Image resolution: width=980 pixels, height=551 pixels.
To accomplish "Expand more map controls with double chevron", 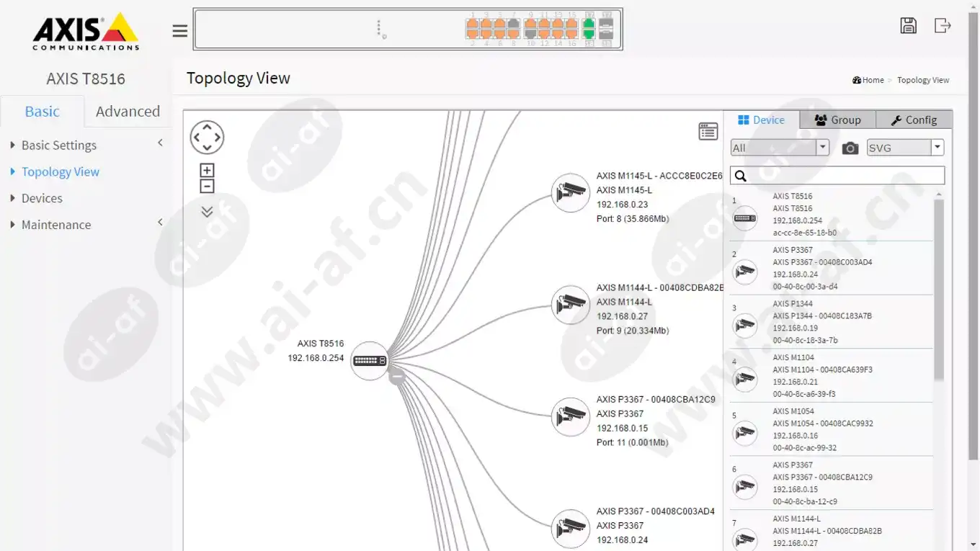I will click(x=207, y=212).
